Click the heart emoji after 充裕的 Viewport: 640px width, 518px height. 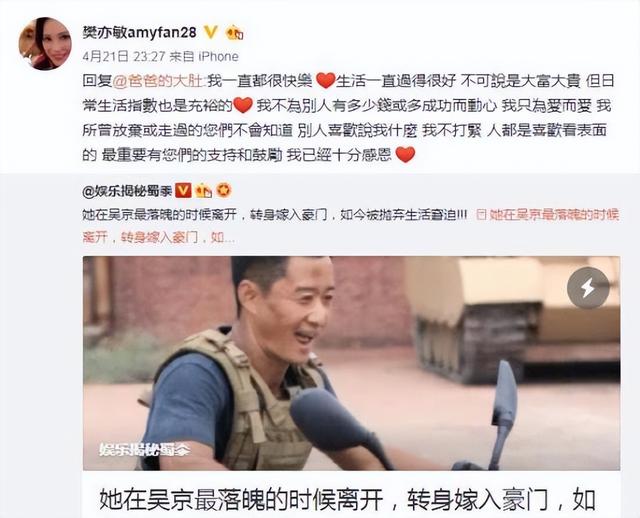(243, 105)
